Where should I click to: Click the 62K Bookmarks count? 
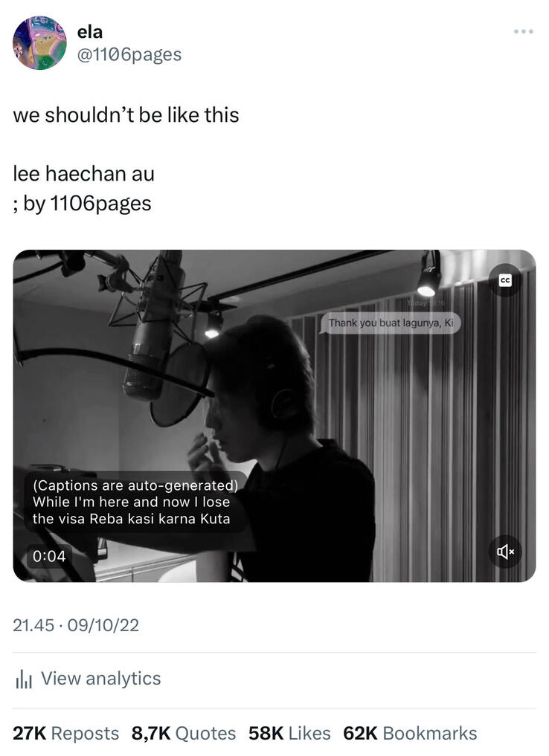[410, 734]
